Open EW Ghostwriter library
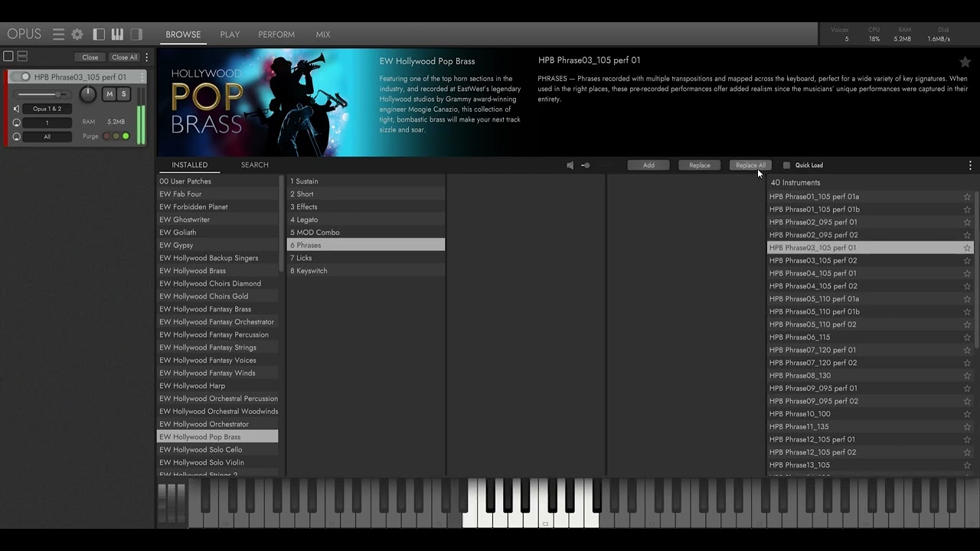 (217, 220)
